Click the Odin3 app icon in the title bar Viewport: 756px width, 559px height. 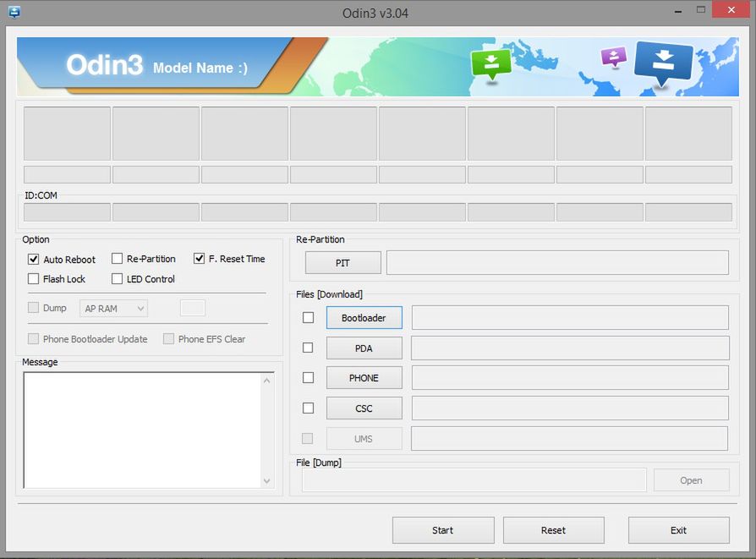coord(14,12)
